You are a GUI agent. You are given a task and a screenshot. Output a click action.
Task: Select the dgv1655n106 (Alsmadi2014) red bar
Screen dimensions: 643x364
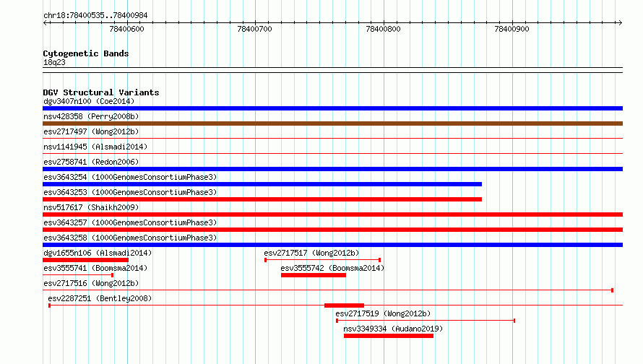pyautogui.click(x=85, y=260)
